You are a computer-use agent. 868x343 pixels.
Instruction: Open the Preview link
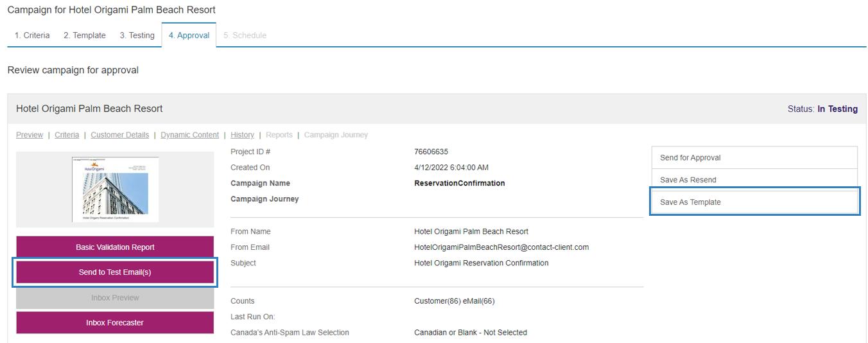30,135
